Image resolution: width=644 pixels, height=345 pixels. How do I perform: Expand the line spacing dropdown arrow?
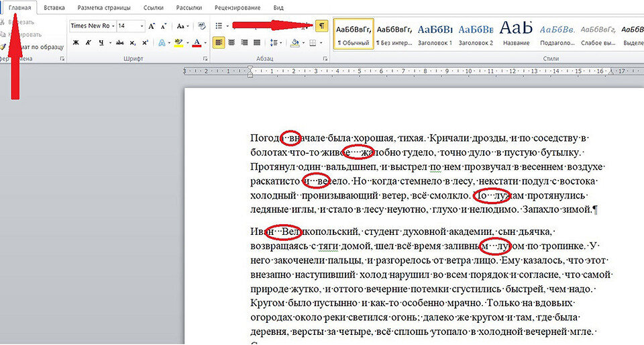click(x=281, y=43)
